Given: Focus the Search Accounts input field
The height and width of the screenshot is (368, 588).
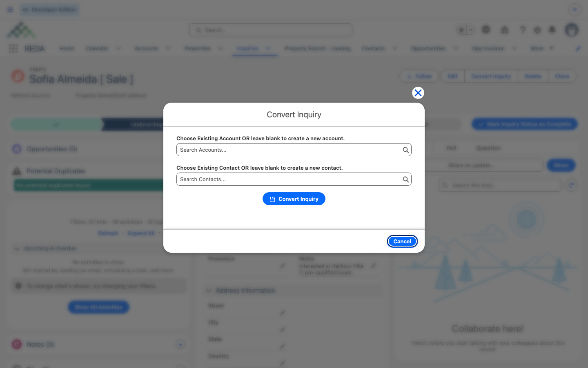Looking at the screenshot, I should point(294,150).
